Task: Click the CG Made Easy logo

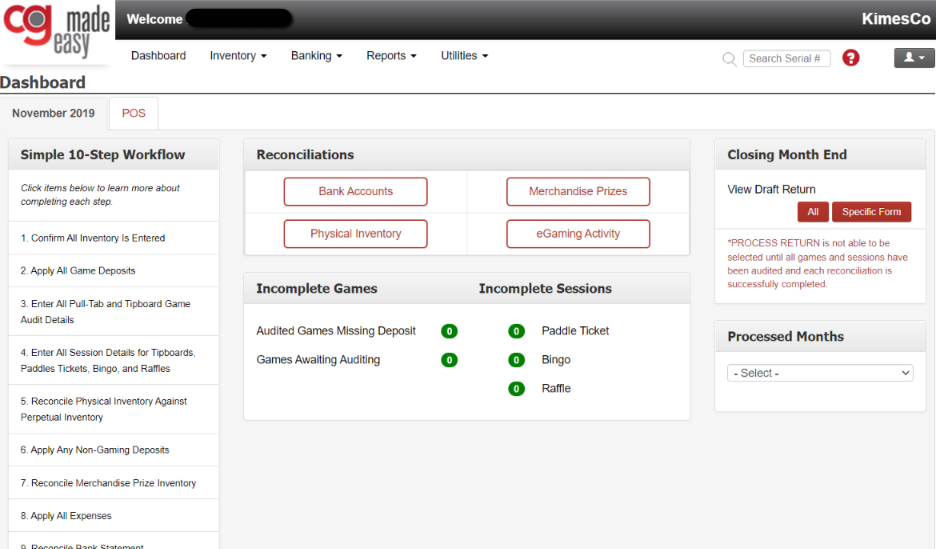Action: (x=57, y=31)
